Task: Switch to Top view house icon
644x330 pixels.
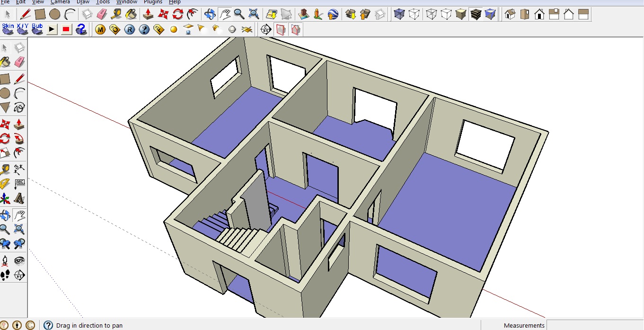Action: (525, 14)
